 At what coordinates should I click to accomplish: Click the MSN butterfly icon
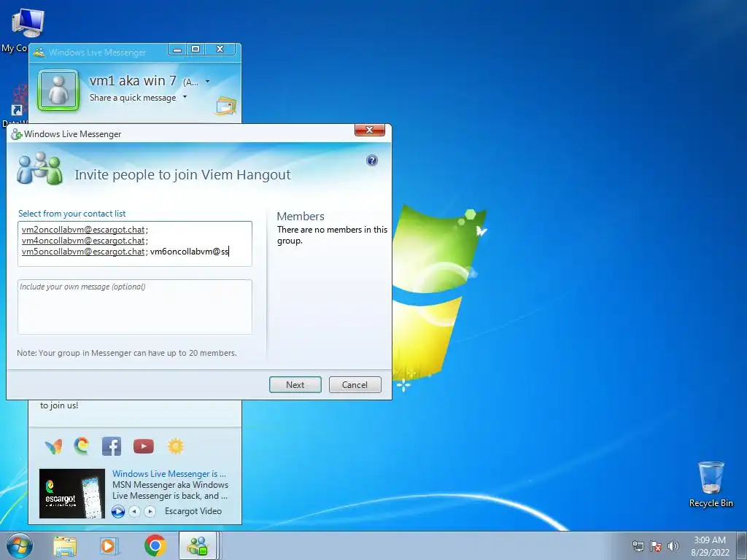[x=53, y=446]
